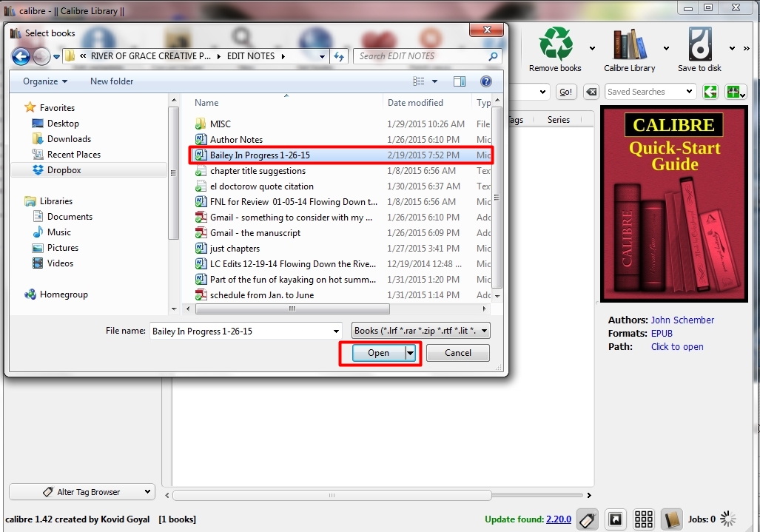Show the preview pane in file dialog
760x532 pixels.
click(x=460, y=81)
